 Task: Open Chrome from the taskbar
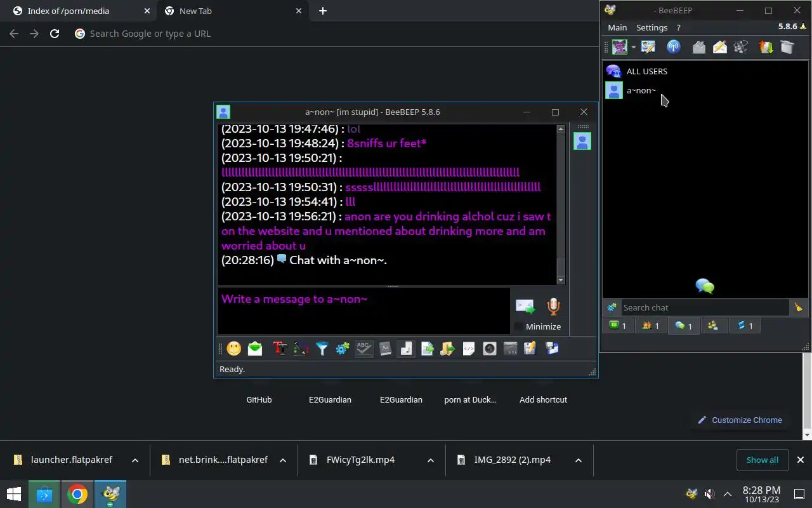[x=77, y=494]
